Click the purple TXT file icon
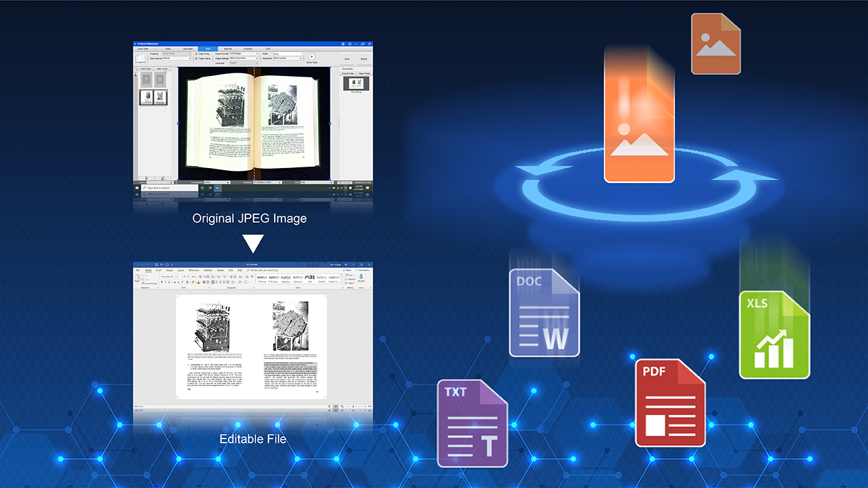This screenshot has width=868, height=488. (472, 423)
